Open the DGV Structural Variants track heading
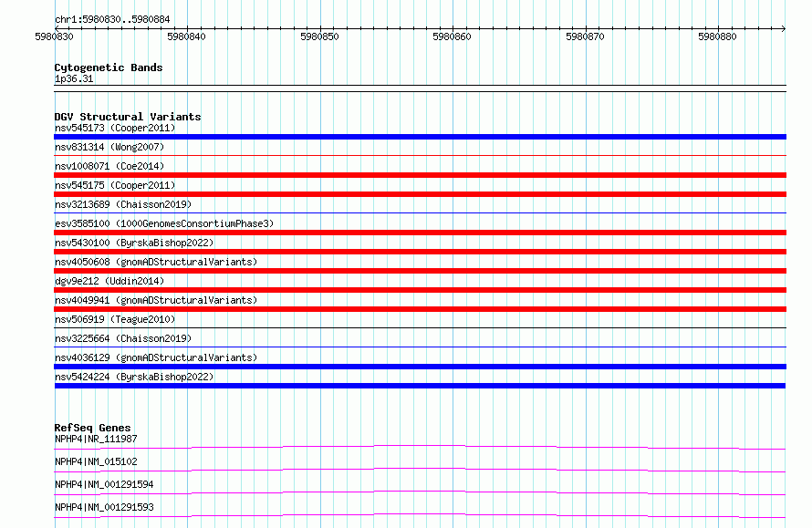Image resolution: width=812 pixels, height=528 pixels. (128, 117)
